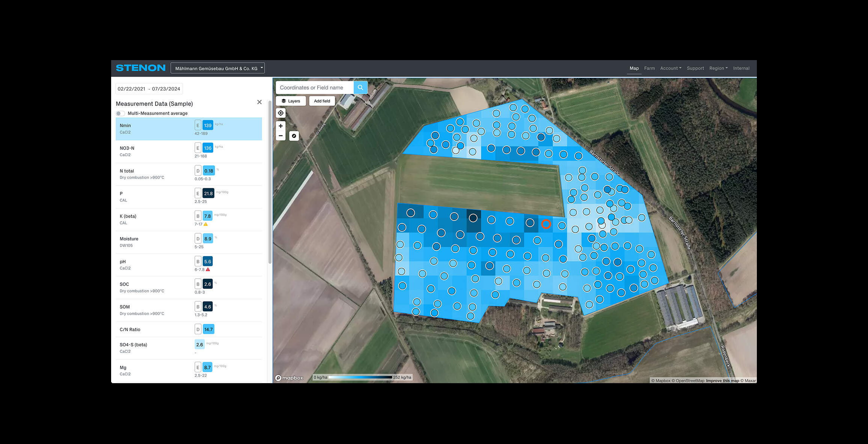Click the orange highlighted sample marker on map

click(547, 223)
